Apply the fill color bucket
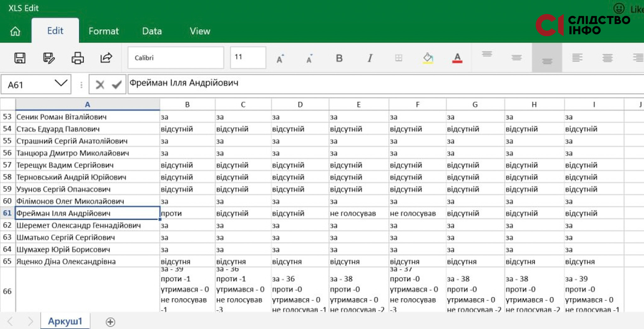 coord(428,58)
